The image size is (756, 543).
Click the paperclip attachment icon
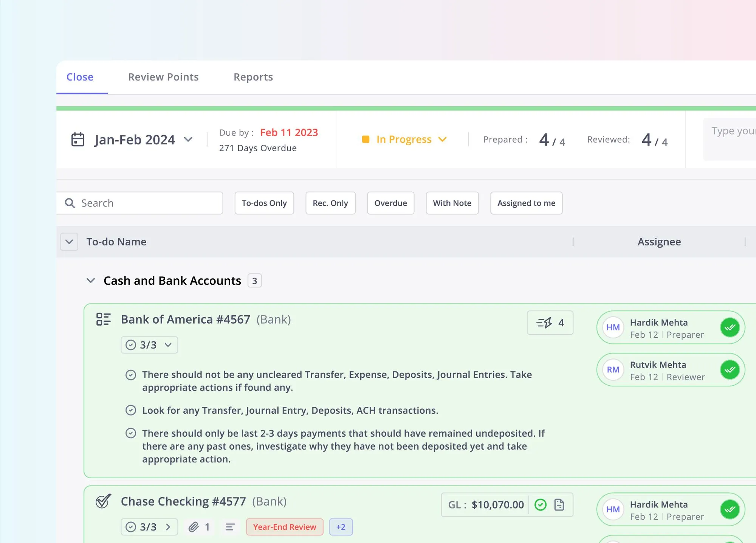coord(194,527)
